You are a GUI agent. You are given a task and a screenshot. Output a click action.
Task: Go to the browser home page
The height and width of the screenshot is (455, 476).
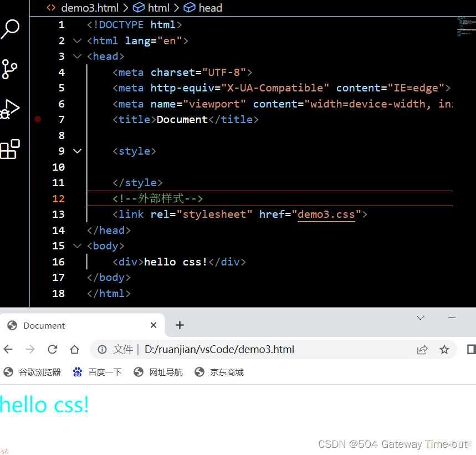coord(74,349)
